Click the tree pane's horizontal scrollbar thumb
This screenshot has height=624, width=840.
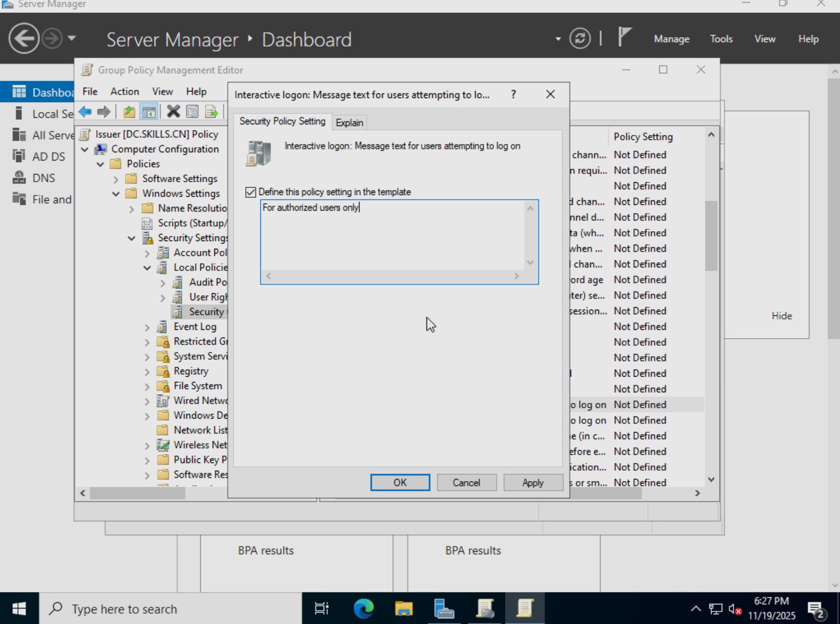[137, 493]
